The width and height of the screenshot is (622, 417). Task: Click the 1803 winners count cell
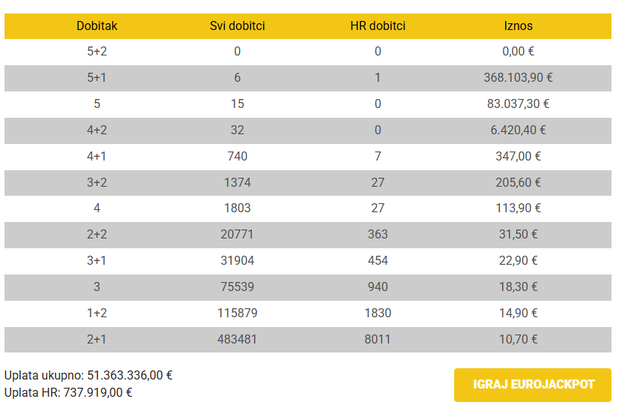coord(237,208)
